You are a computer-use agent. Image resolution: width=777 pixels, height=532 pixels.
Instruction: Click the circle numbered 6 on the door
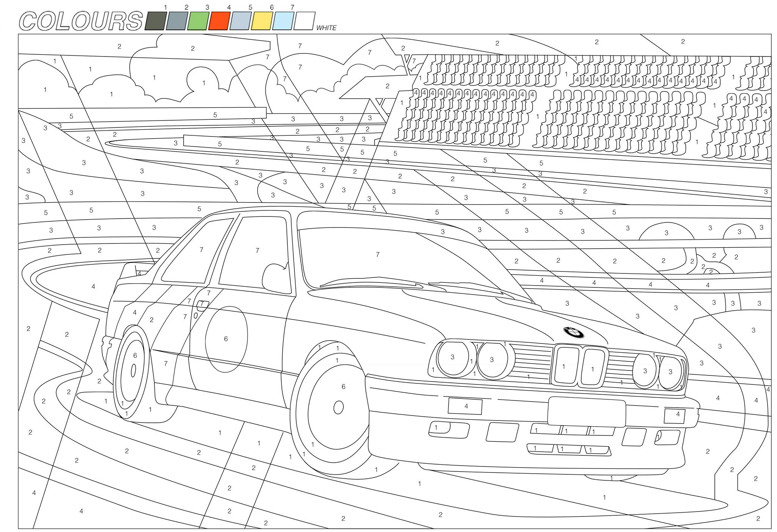point(226,339)
